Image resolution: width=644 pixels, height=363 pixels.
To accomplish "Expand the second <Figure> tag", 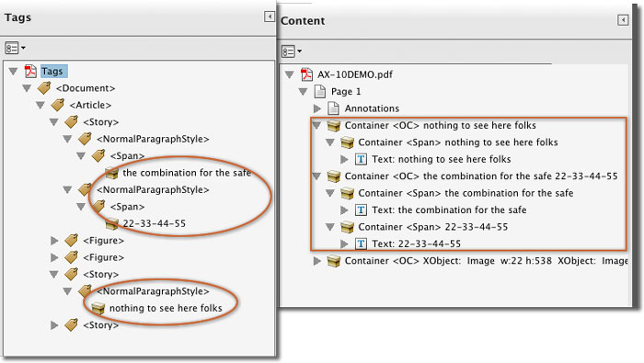I will [x=54, y=257].
